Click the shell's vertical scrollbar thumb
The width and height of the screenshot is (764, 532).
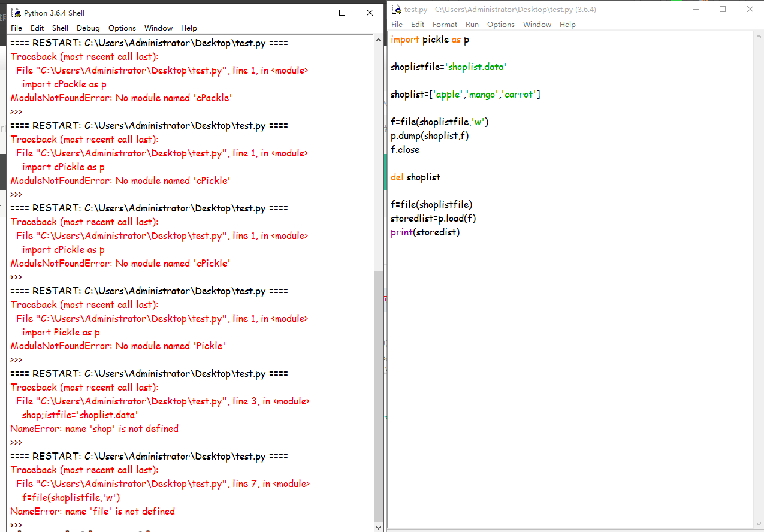tap(378, 395)
